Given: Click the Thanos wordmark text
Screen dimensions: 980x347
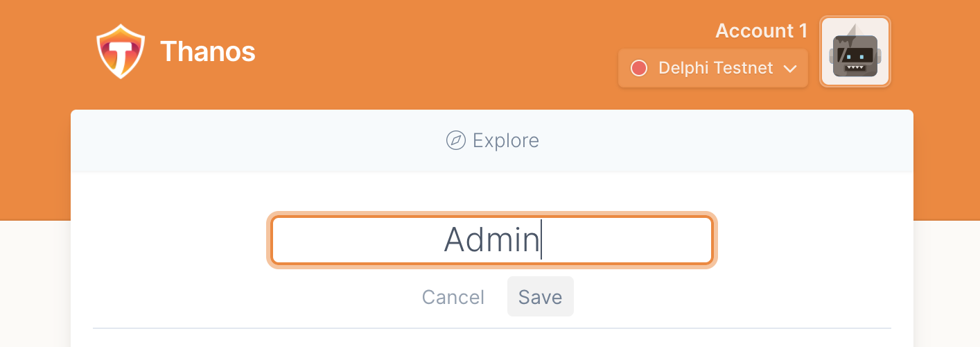Looking at the screenshot, I should coord(208,51).
